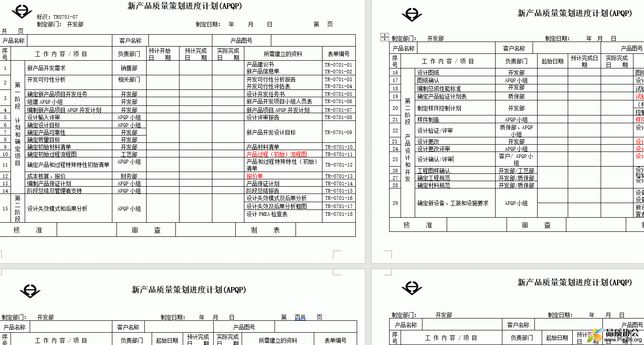Click form number TR-0701-13

338,176
